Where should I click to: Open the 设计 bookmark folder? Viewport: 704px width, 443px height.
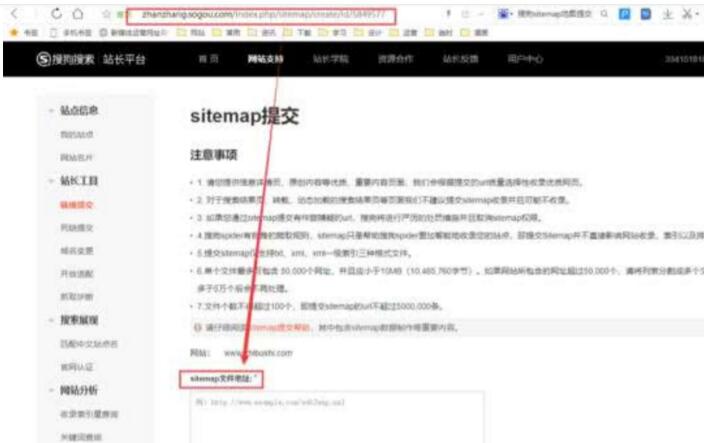[368, 33]
